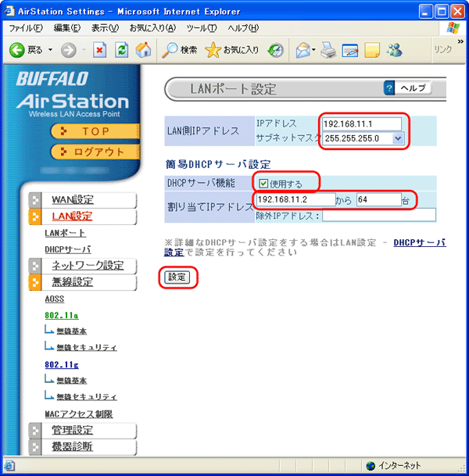Click the 設定 apply button

tap(177, 277)
